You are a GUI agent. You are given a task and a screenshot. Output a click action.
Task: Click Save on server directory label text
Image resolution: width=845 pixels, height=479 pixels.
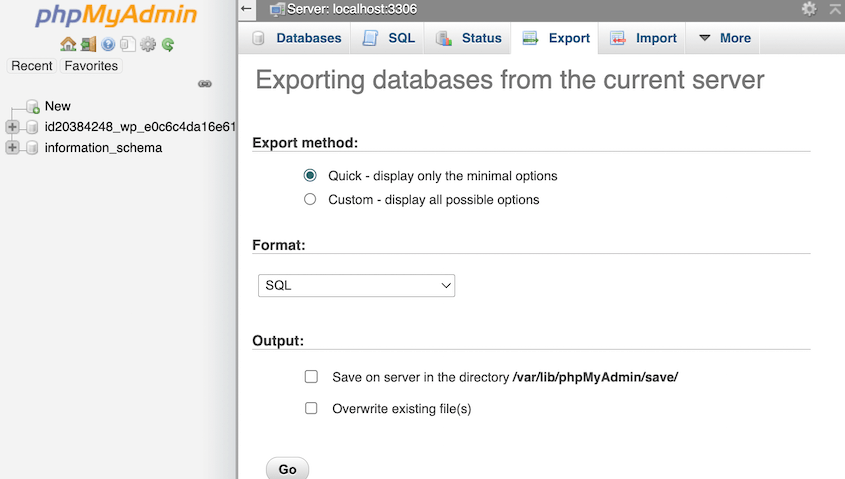click(x=505, y=377)
